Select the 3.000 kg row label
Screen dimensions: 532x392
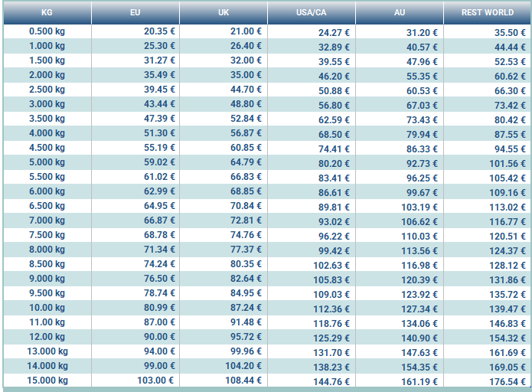pos(47,105)
